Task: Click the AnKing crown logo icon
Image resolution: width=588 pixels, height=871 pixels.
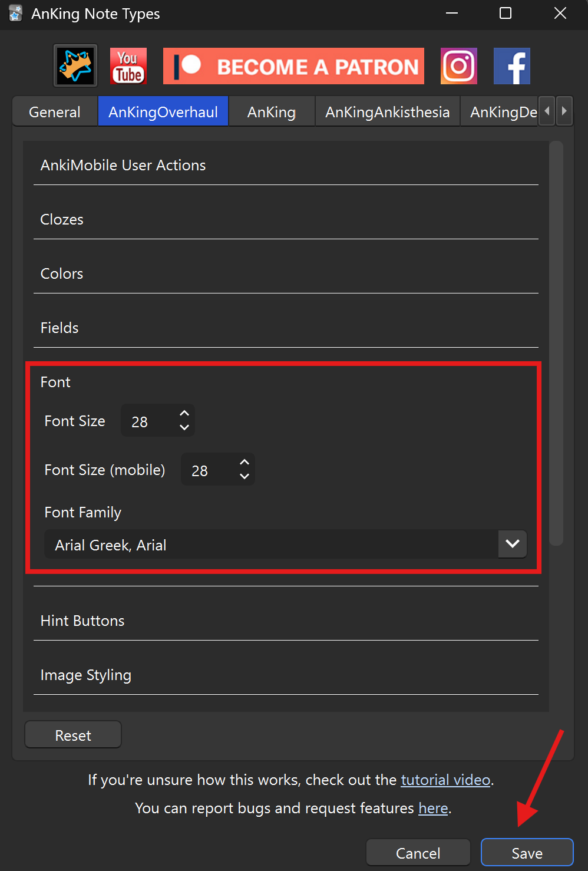Action: click(x=75, y=65)
